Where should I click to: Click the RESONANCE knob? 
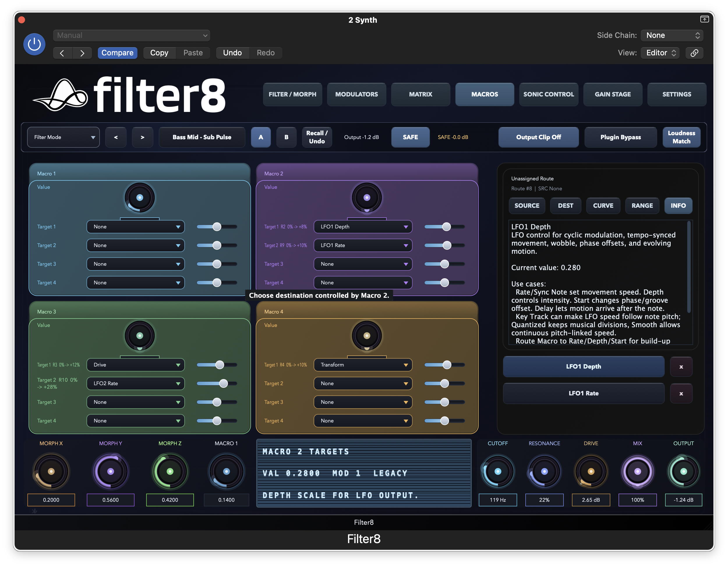pyautogui.click(x=544, y=471)
